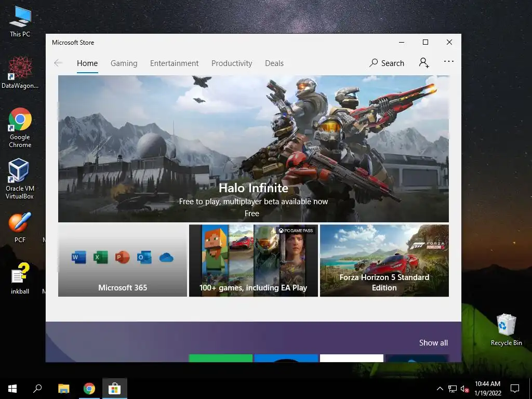The width and height of the screenshot is (532, 399).
Task: Select the inkball desktop icon
Action: (20, 278)
